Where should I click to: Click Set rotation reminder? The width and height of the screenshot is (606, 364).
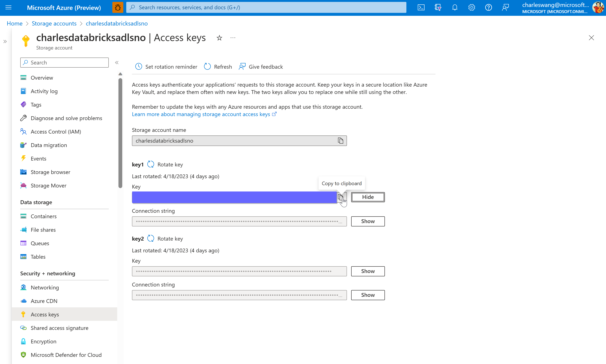pos(166,67)
